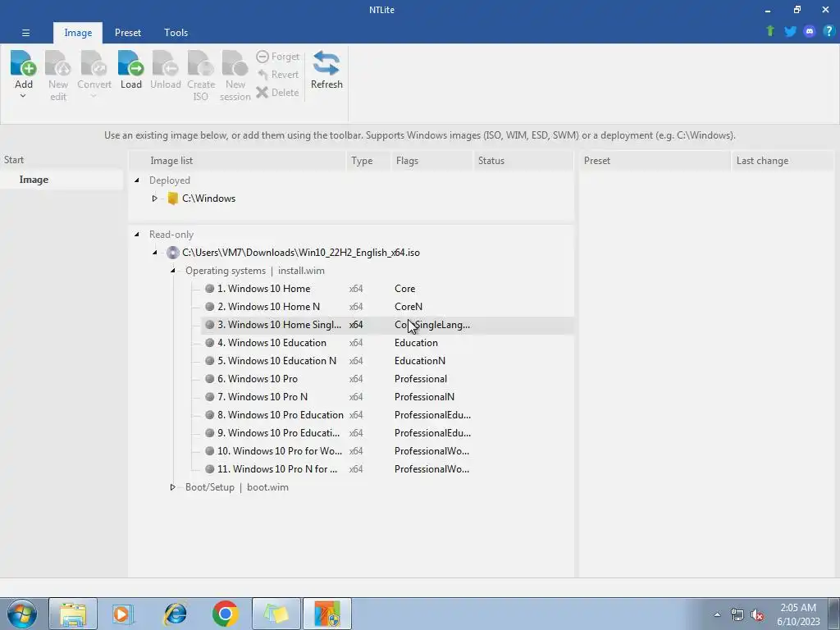
Task: Expand the Boot/Setup boot.wim node
Action: coord(172,487)
